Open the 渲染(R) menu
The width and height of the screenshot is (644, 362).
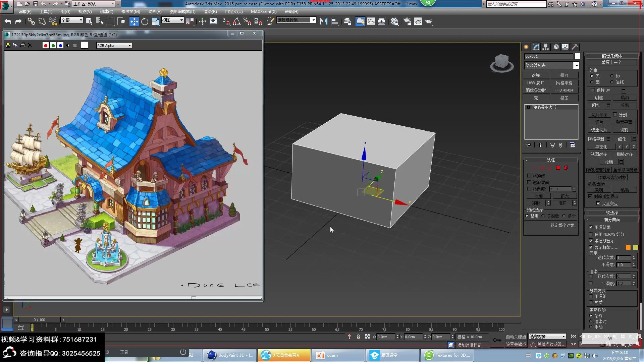point(210,11)
